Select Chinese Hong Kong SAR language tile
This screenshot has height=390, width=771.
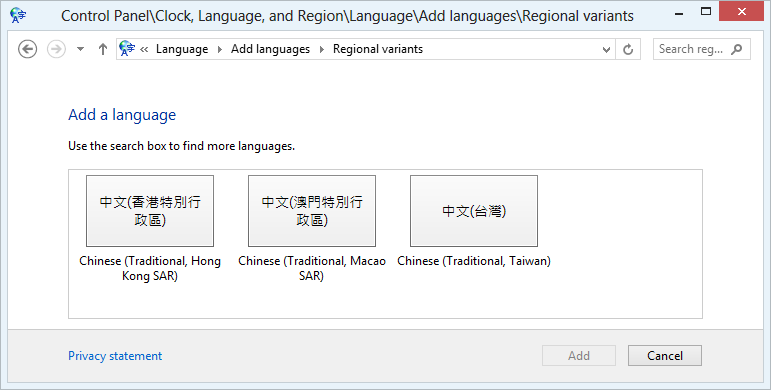click(x=150, y=211)
